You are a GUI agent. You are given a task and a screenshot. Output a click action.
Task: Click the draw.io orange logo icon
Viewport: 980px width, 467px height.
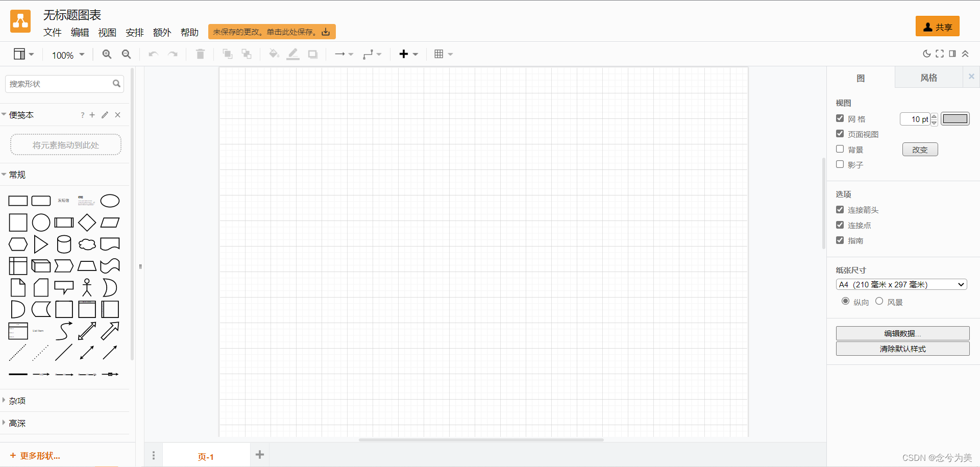[x=20, y=21]
